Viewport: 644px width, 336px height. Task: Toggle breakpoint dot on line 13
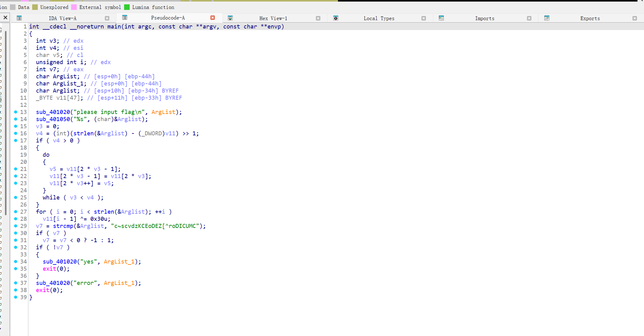click(16, 112)
